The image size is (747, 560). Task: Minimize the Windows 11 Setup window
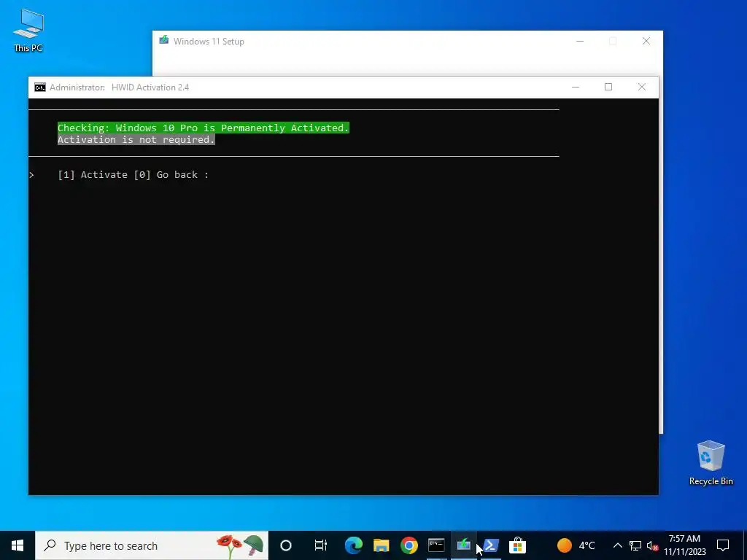[580, 41]
